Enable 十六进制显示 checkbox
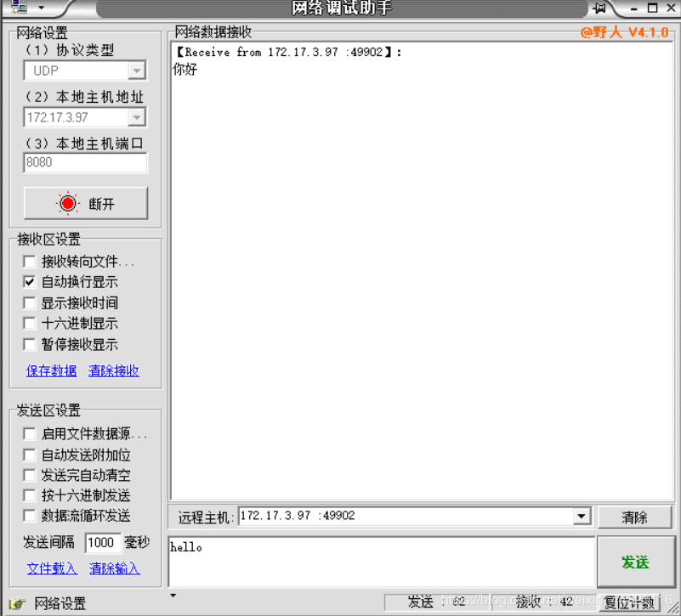This screenshot has width=681, height=616. 29,323
